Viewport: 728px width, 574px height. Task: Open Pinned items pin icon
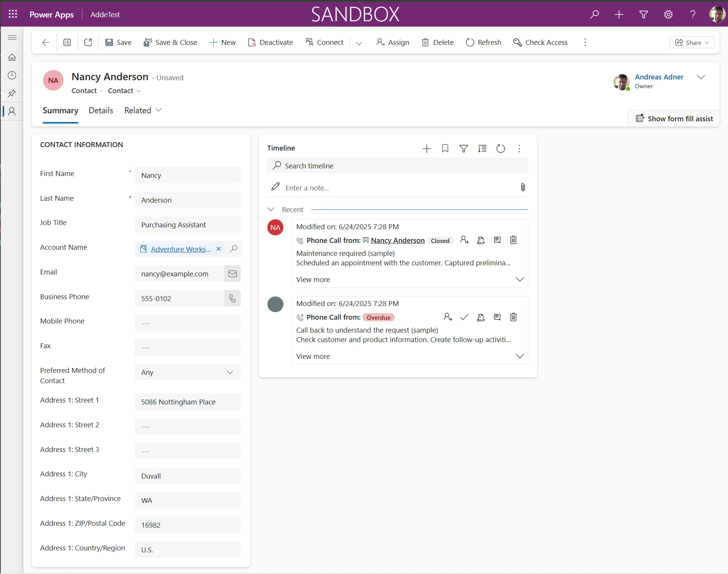(x=12, y=93)
